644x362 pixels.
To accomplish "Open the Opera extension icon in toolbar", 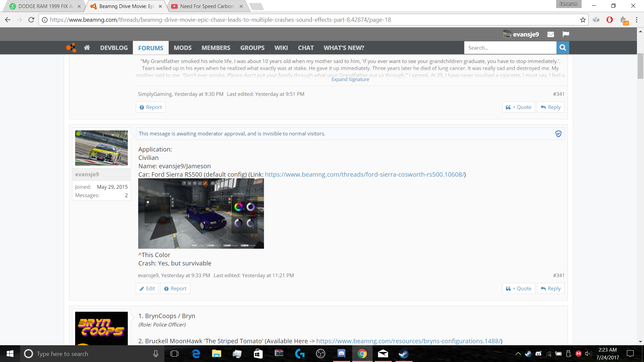I will [x=609, y=20].
